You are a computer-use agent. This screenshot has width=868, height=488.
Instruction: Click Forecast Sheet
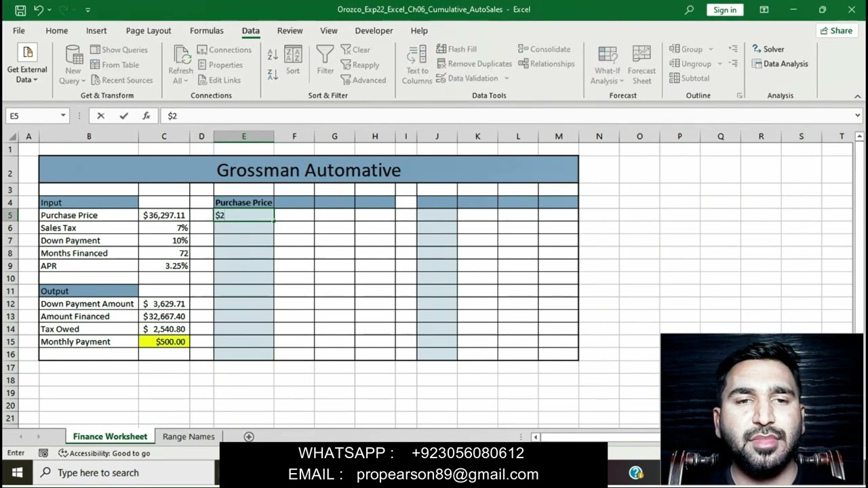[x=642, y=65]
